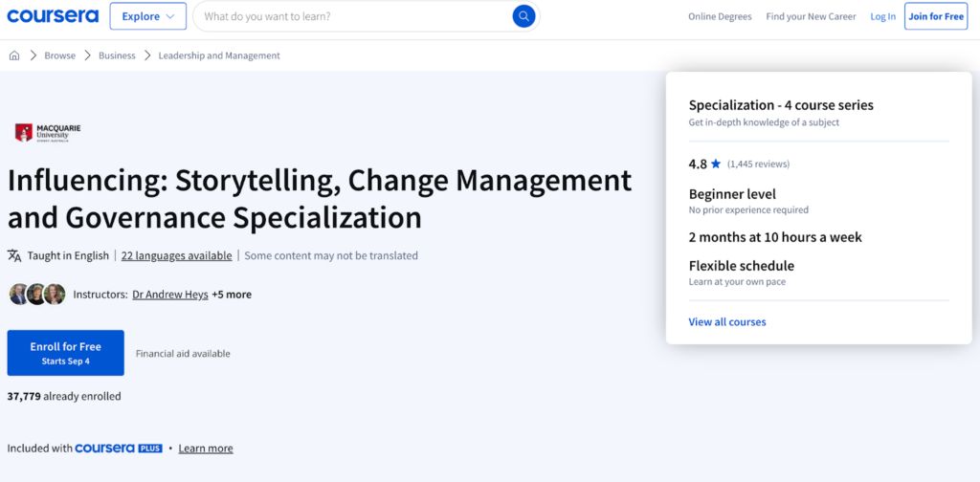Click 'Beginner level' text

[732, 194]
